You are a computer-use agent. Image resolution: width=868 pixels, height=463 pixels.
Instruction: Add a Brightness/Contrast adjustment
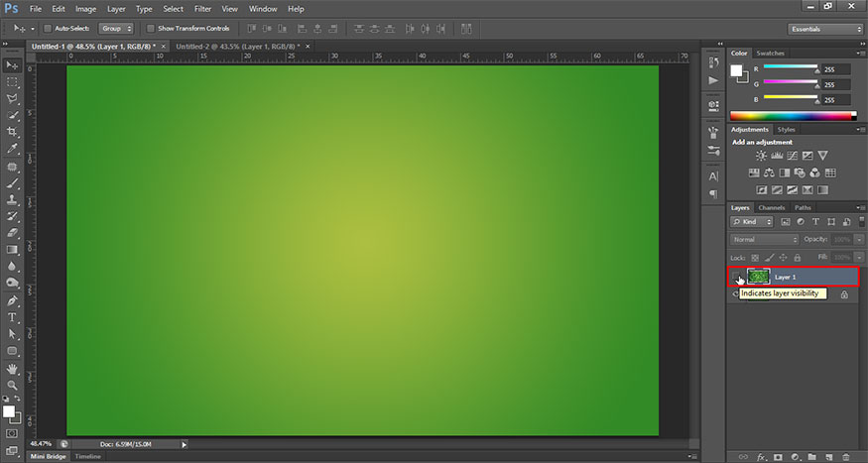pyautogui.click(x=761, y=156)
